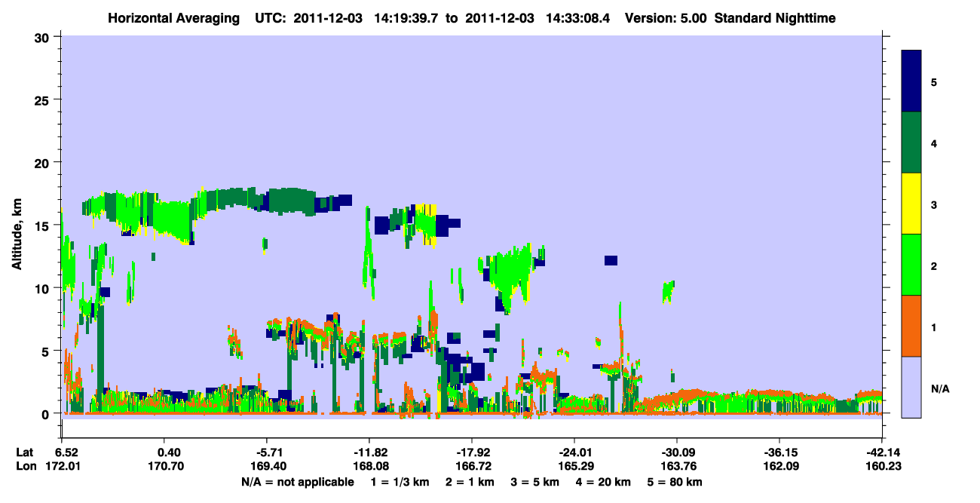Viewport: 980px width, 503px height.
Task: Click the color bar label 'N/A'
Action: tap(939, 388)
